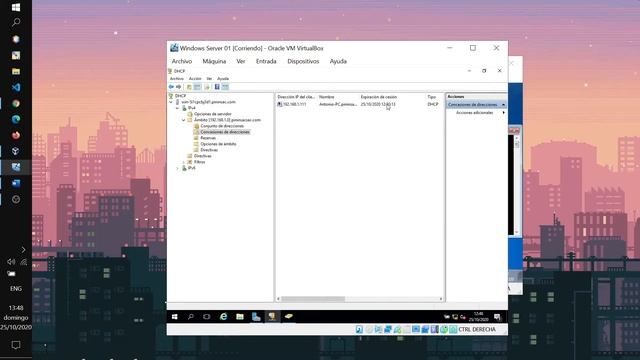Select the active VirtualBox taskbar icon
Image resolution: width=640 pixels, height=360 pixels.
[x=16, y=167]
